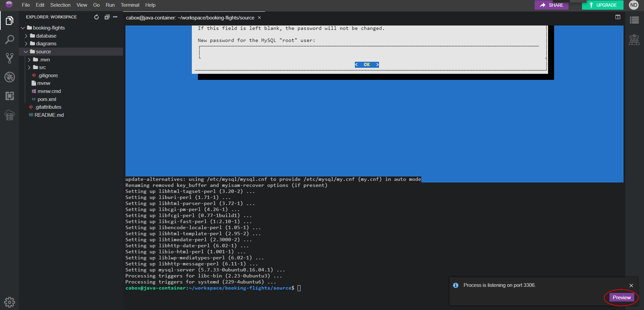Select the cabox@java-container terminal tab
Viewport: 644px width, 310px height.
point(190,18)
